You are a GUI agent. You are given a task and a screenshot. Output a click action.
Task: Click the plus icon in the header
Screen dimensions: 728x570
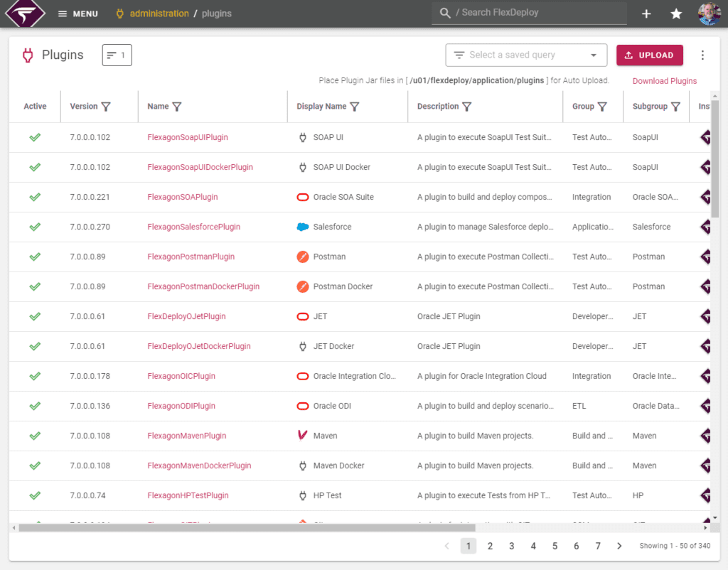pyautogui.click(x=646, y=14)
